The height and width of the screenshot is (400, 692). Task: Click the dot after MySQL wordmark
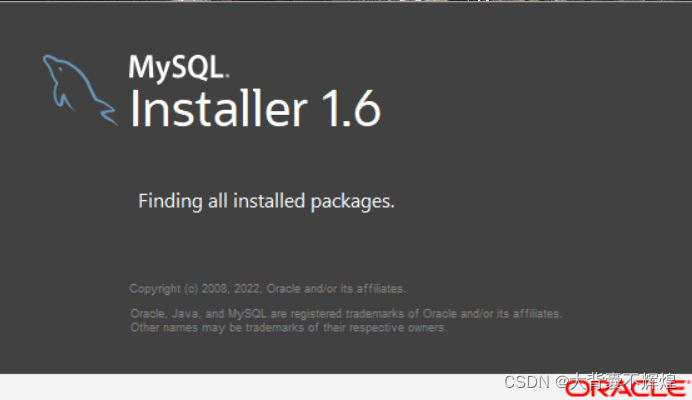tap(227, 76)
